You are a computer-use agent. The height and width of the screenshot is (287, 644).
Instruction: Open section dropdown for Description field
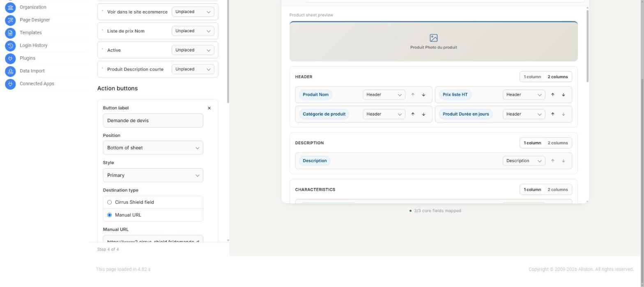(524, 161)
